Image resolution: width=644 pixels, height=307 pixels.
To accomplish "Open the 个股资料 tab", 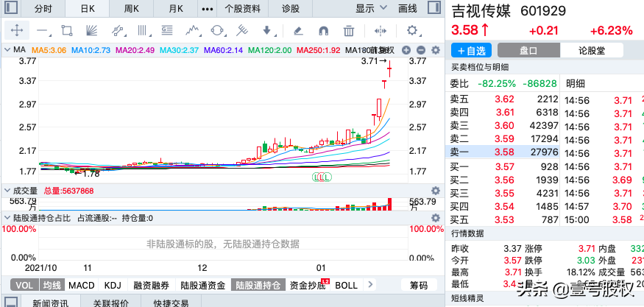I will click(x=244, y=8).
